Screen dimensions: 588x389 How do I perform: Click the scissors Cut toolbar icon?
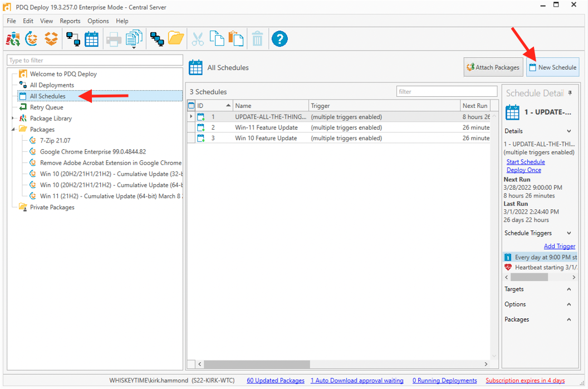click(198, 39)
